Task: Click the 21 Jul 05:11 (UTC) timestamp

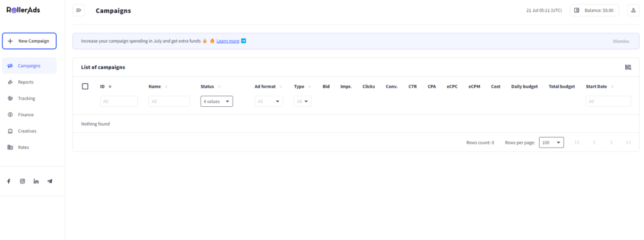Action: click(x=544, y=10)
